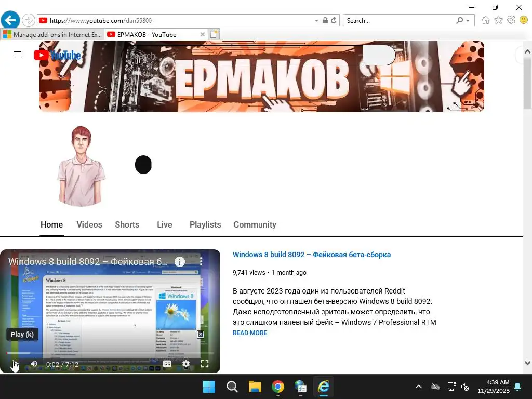Switch to Manage add-ons in Internet Explorer tab
532x399 pixels.
click(x=52, y=35)
